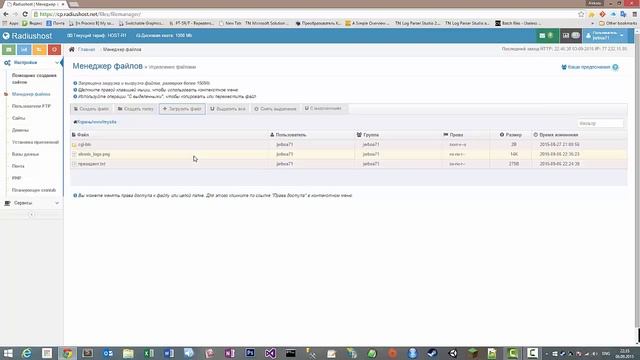This screenshot has width=640, height=360.
Task: Open the 'С выделенными' operations dropdown
Action: pyautogui.click(x=325, y=108)
